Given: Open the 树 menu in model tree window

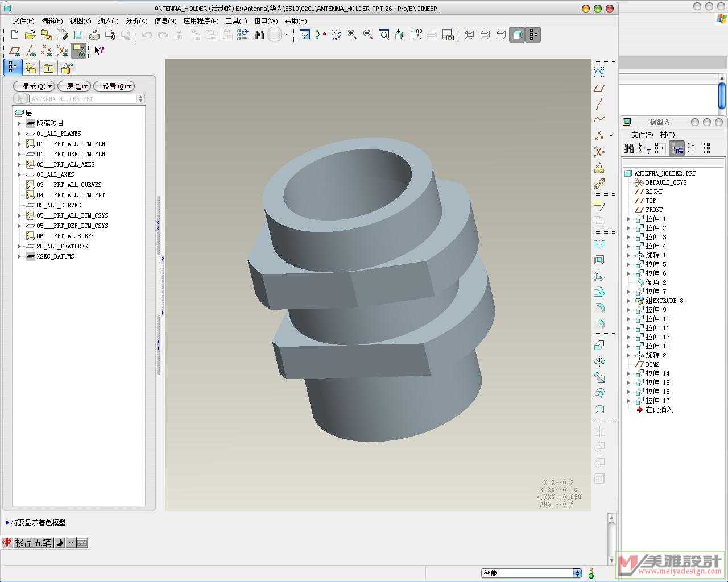Looking at the screenshot, I should point(667,135).
